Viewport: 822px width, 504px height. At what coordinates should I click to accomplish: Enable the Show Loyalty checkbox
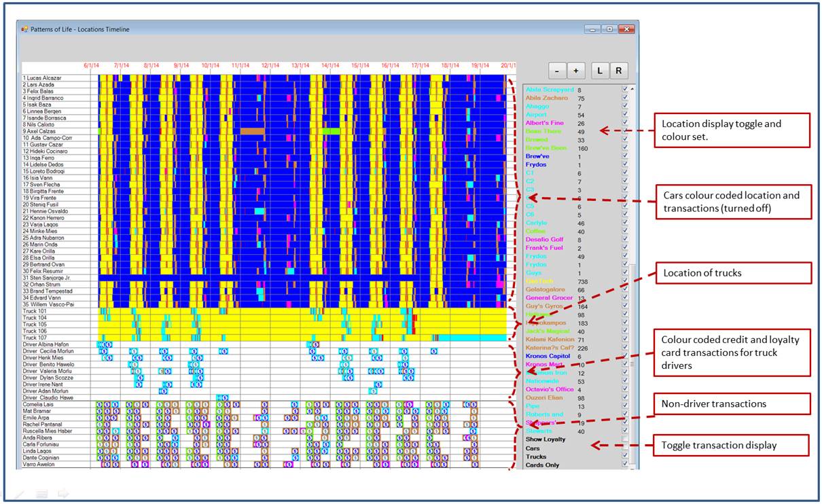[625, 439]
